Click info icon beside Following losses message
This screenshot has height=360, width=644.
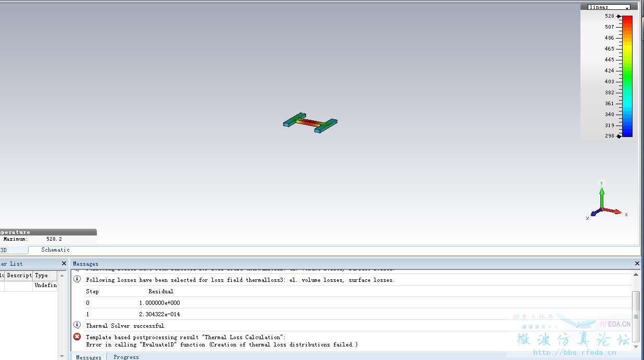click(x=77, y=280)
